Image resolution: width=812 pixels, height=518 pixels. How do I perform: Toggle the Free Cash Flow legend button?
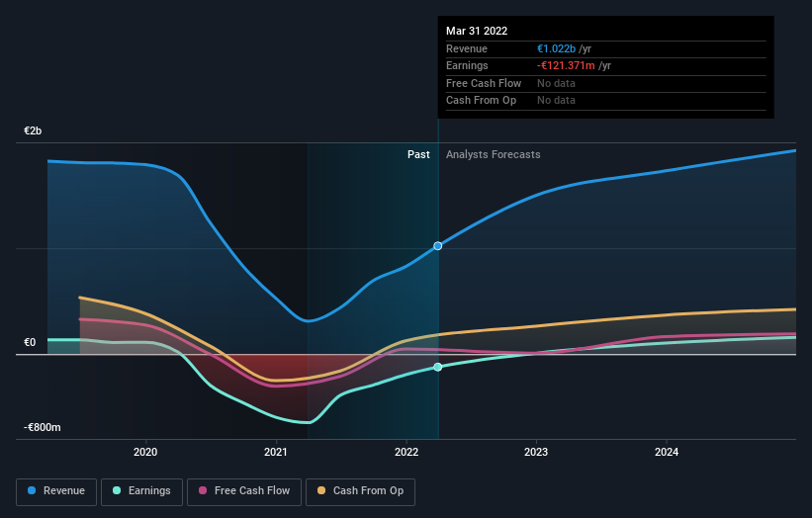244,491
